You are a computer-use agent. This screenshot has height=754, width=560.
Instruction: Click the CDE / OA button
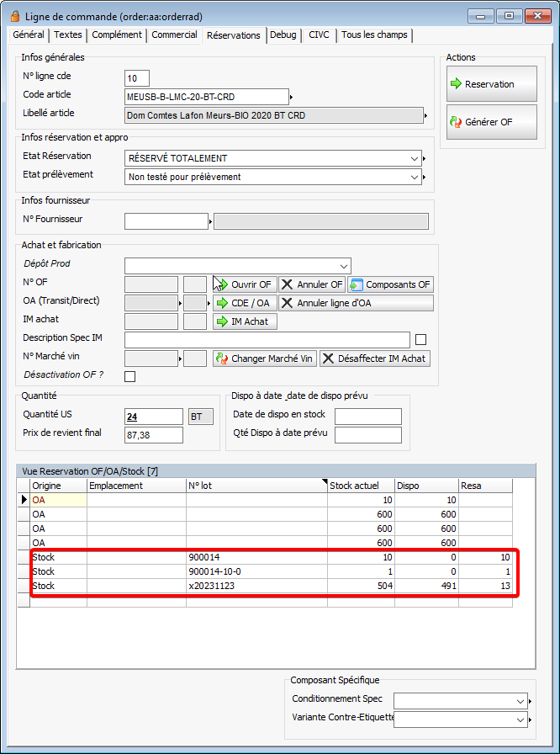pos(244,303)
